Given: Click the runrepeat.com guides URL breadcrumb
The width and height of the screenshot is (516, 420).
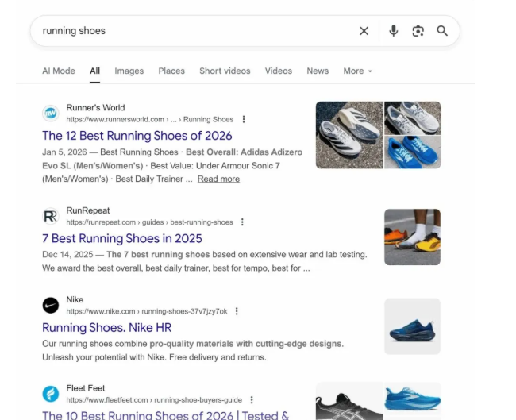Looking at the screenshot, I should click(149, 222).
